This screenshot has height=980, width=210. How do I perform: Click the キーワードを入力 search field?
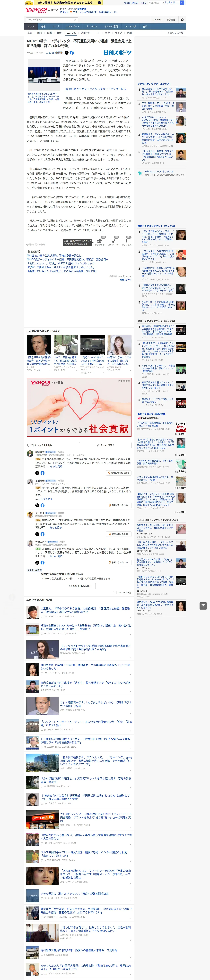pyautogui.click(x=49, y=19)
